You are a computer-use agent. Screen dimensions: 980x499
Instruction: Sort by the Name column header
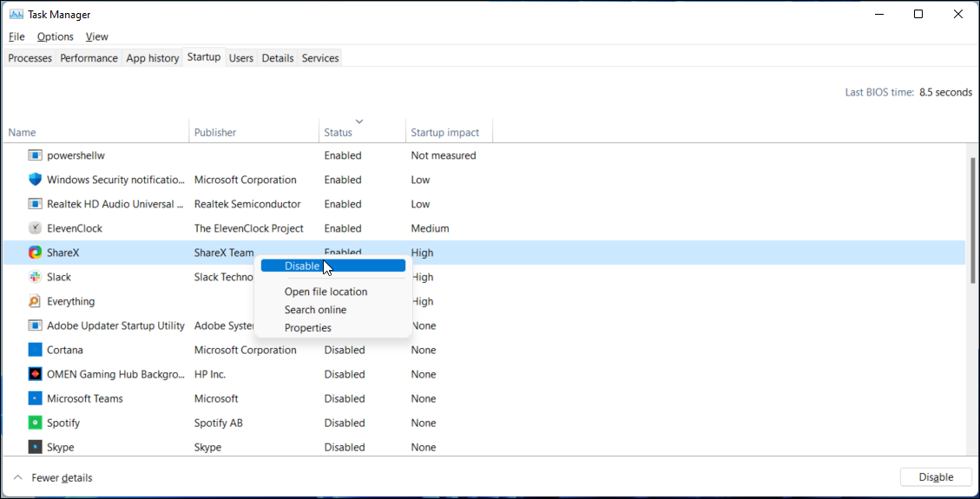(95, 133)
